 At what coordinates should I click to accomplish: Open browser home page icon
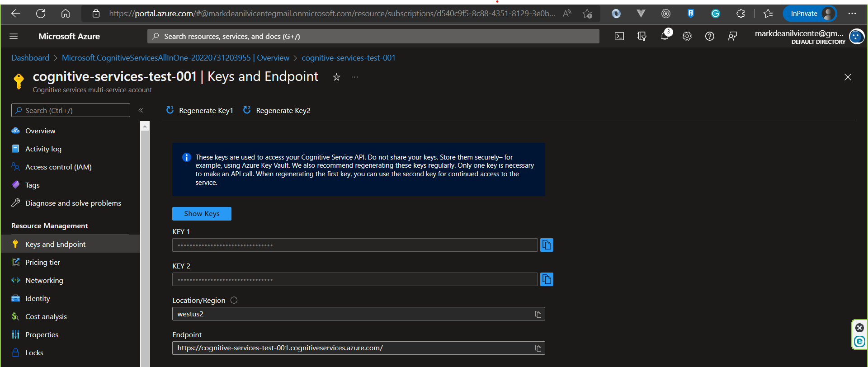point(66,14)
